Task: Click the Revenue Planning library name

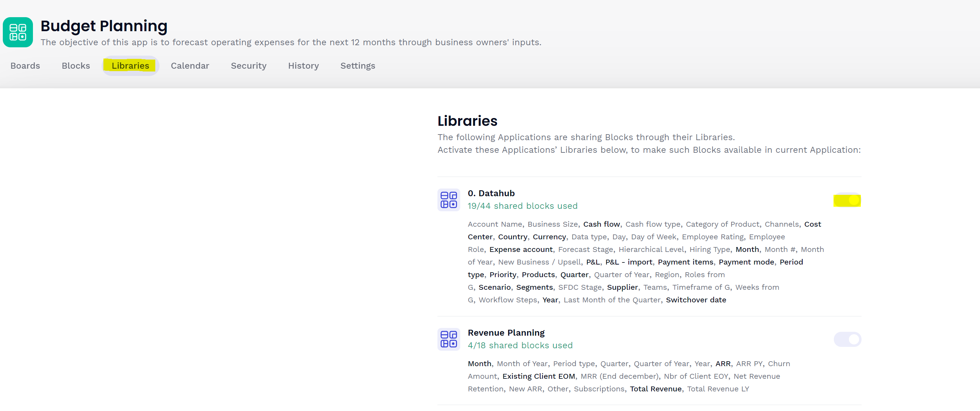Action: pos(506,333)
